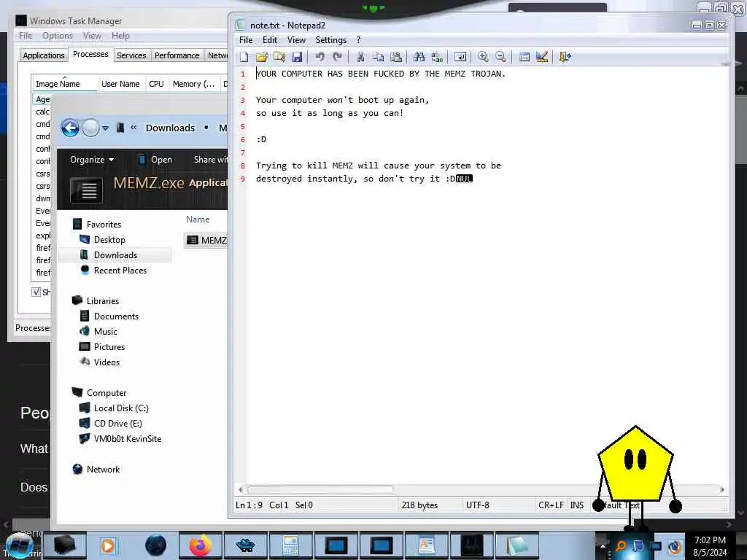Image resolution: width=747 pixels, height=560 pixels.
Task: Sort processes by CPU column
Action: point(156,84)
